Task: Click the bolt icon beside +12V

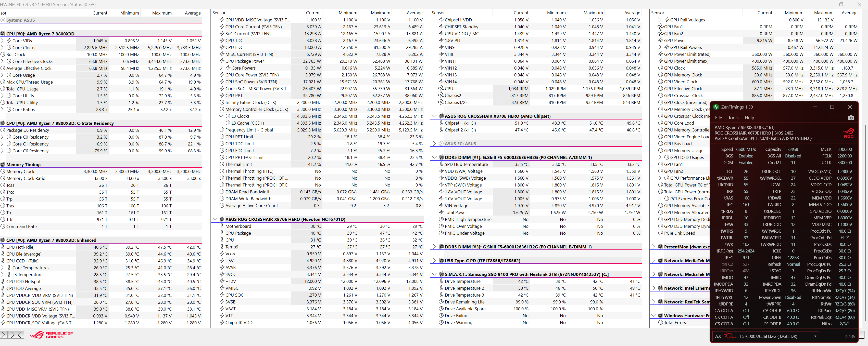Action: pos(222,281)
